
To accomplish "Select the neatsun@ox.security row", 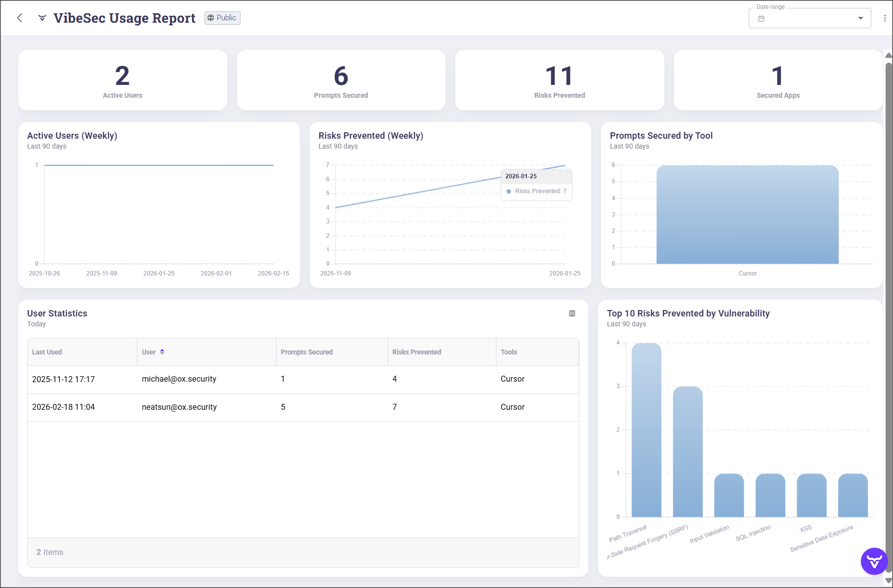I will point(179,407).
